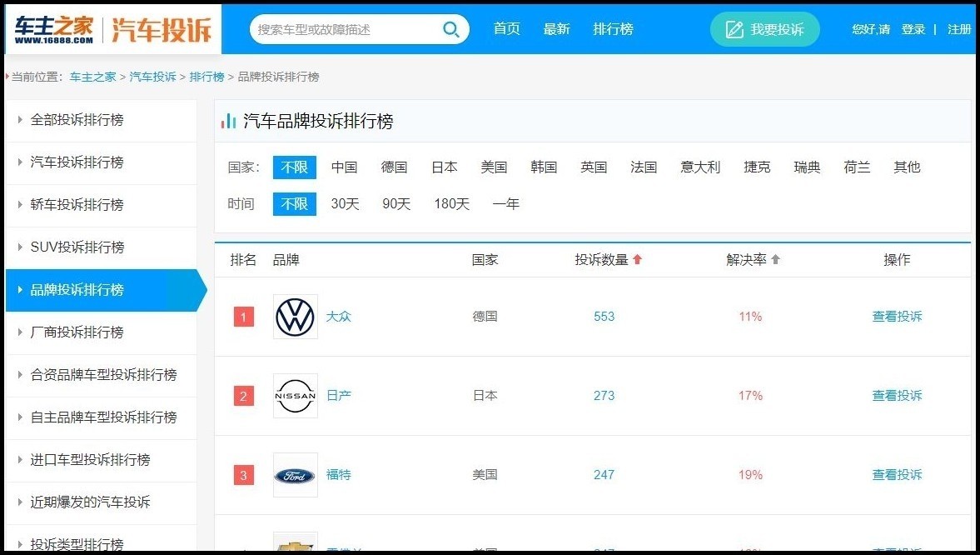Click complaint count 273

(604, 396)
